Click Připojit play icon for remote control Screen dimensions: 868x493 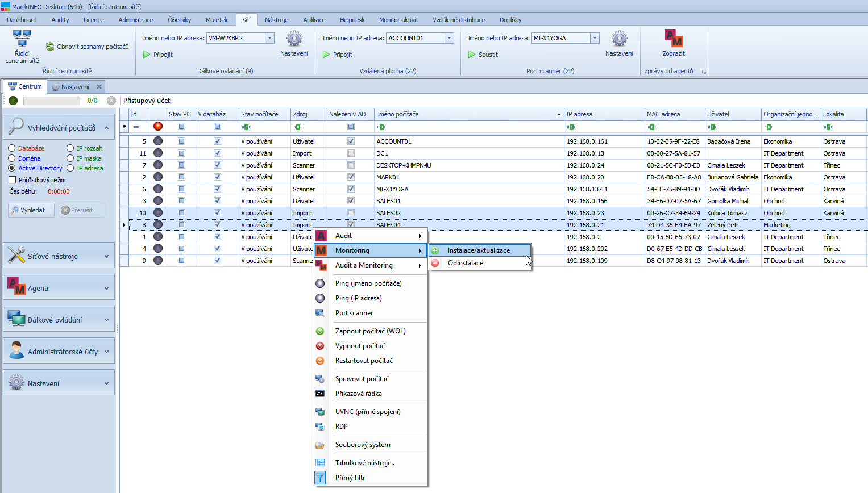(x=147, y=55)
